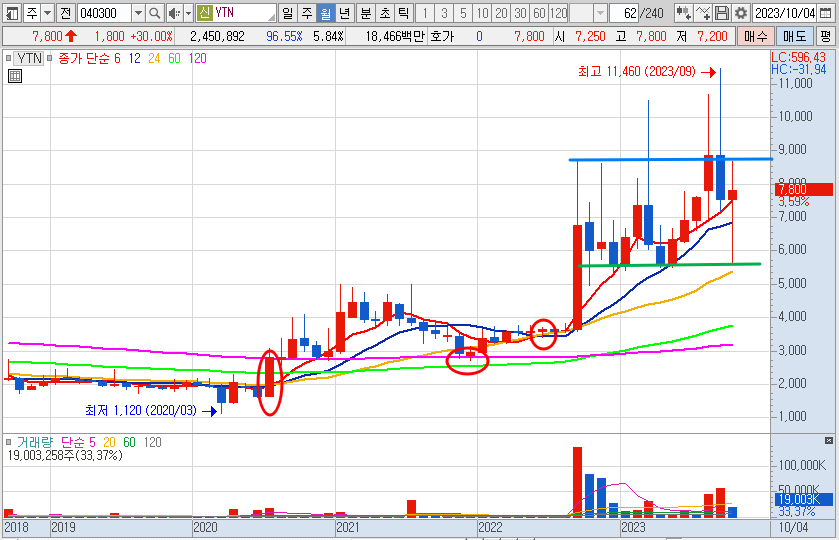Open the 주 market type dropdown arrow
Screen dimensions: 839x540
click(47, 13)
